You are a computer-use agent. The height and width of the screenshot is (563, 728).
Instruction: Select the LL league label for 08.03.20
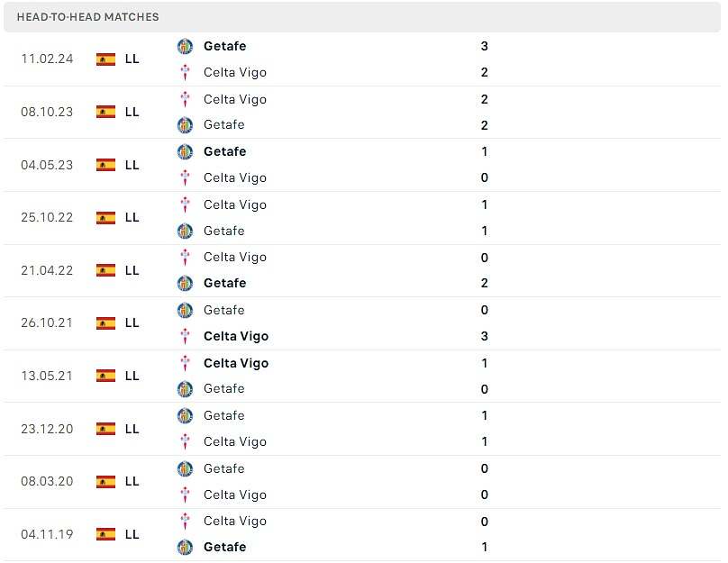point(132,481)
